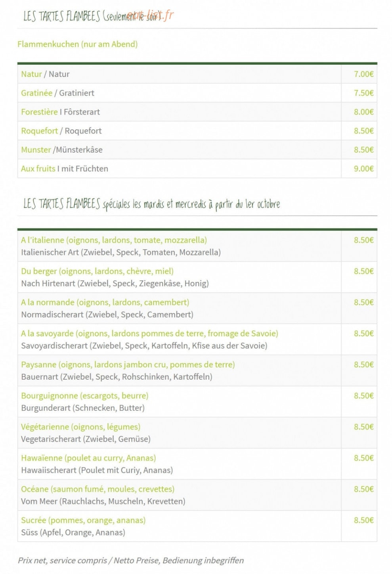Click the price next to Munster

click(x=363, y=150)
